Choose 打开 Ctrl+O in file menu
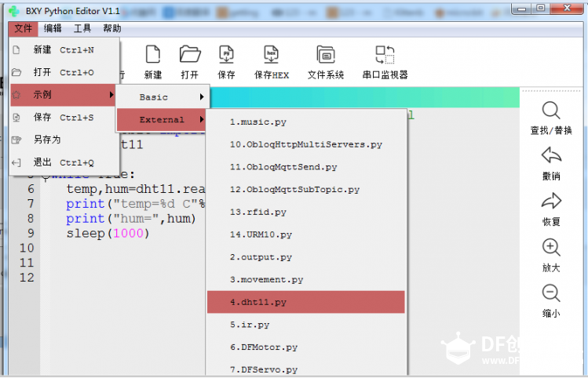The width and height of the screenshot is (588, 378). click(64, 72)
